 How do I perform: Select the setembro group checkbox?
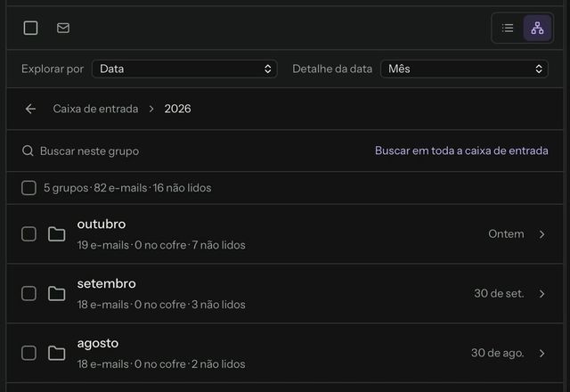click(x=28, y=294)
